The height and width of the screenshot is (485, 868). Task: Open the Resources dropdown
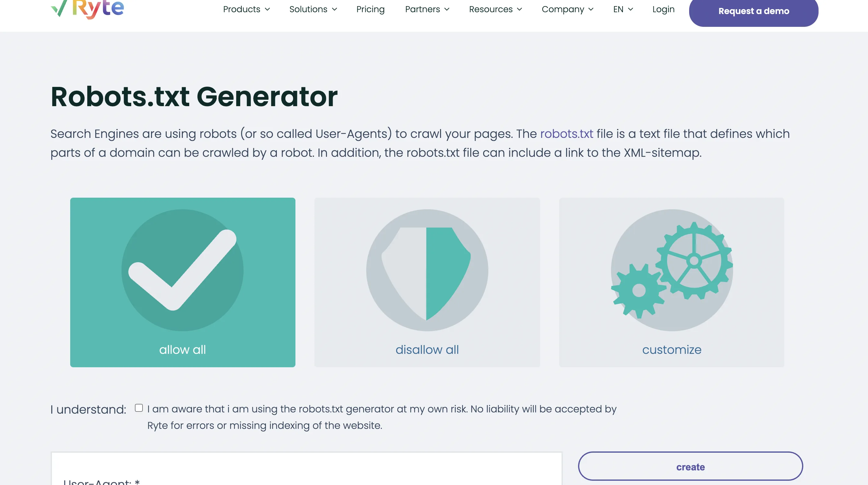click(x=495, y=9)
